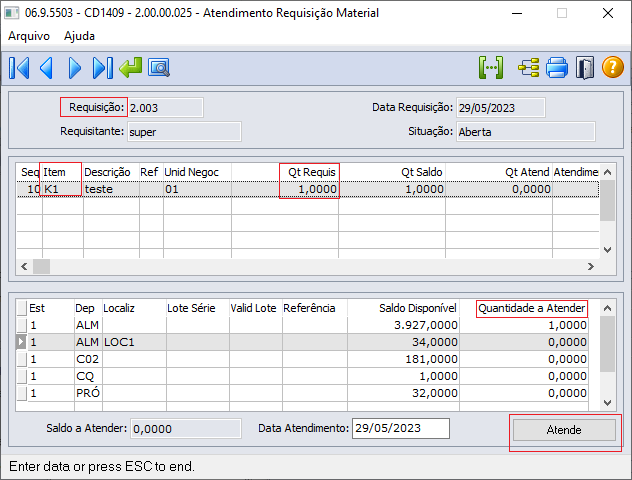This screenshot has width=632, height=480.
Task: Click the Data Atendimento date field
Action: tap(401, 428)
